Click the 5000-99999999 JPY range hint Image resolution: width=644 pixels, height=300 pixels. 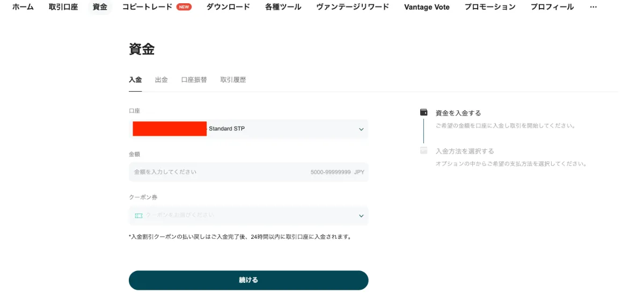pyautogui.click(x=337, y=172)
